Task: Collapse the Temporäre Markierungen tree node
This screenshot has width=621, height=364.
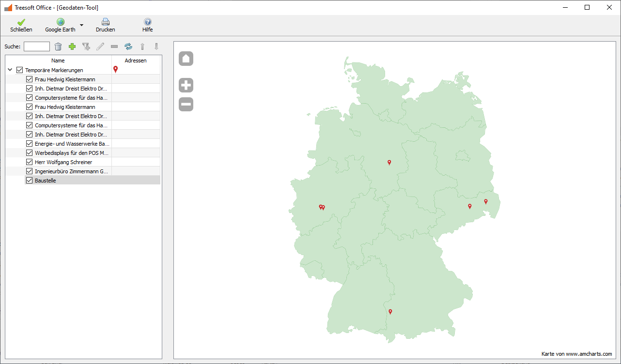Action: (x=10, y=70)
